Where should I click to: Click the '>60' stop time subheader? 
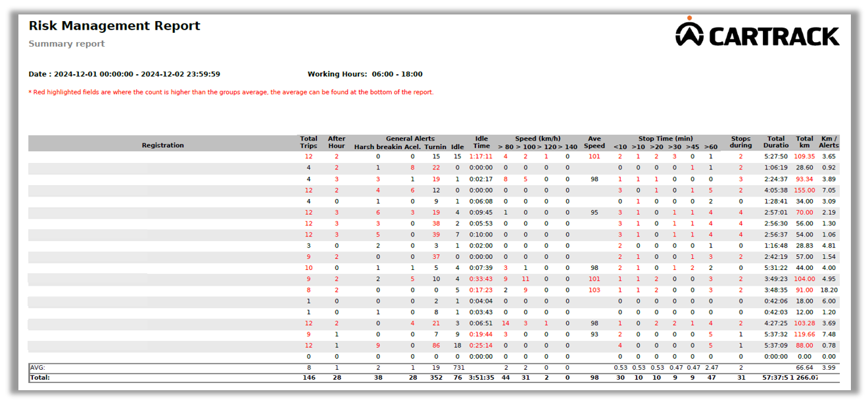tap(710, 147)
